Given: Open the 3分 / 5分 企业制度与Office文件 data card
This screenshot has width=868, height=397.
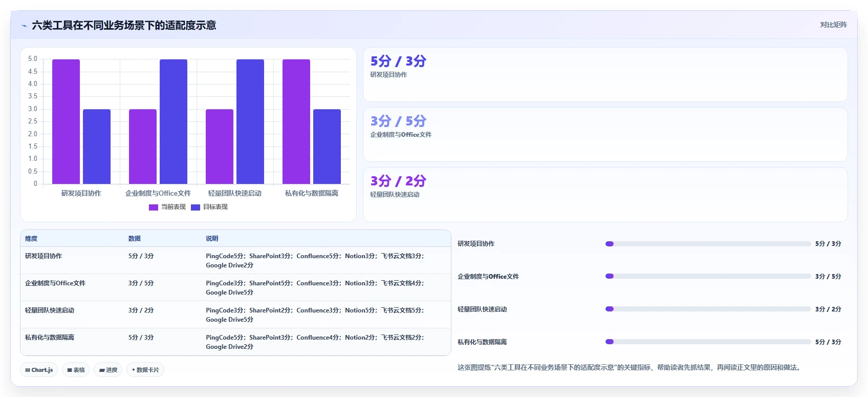Looking at the screenshot, I should click(x=605, y=135).
